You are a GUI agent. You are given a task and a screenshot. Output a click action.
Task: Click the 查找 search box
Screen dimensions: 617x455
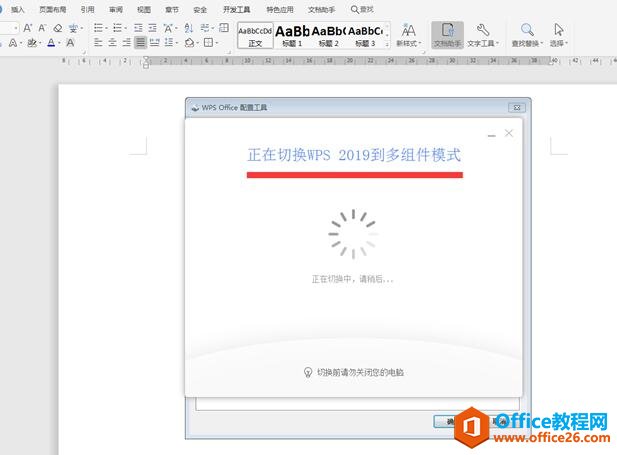click(362, 9)
